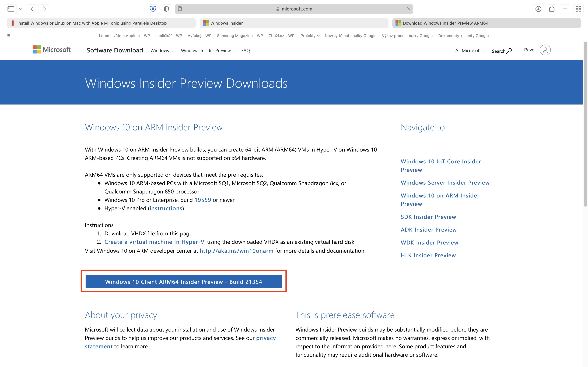Click the Pavel account avatar icon
Screen dimensions: 588x367
coord(545,50)
